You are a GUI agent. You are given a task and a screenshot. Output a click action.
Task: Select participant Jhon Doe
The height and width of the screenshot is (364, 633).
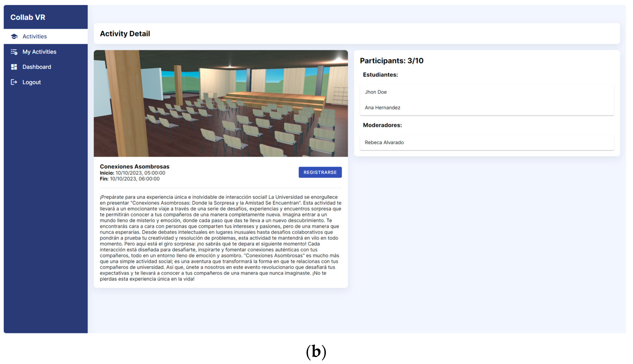coord(375,92)
